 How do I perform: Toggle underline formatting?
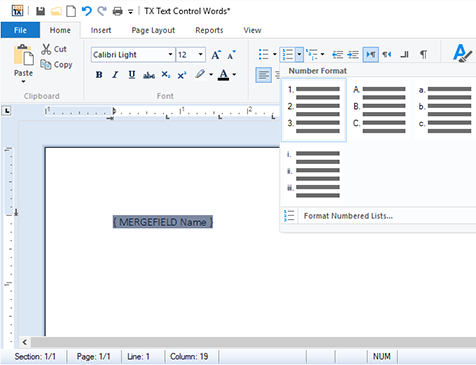(x=132, y=75)
